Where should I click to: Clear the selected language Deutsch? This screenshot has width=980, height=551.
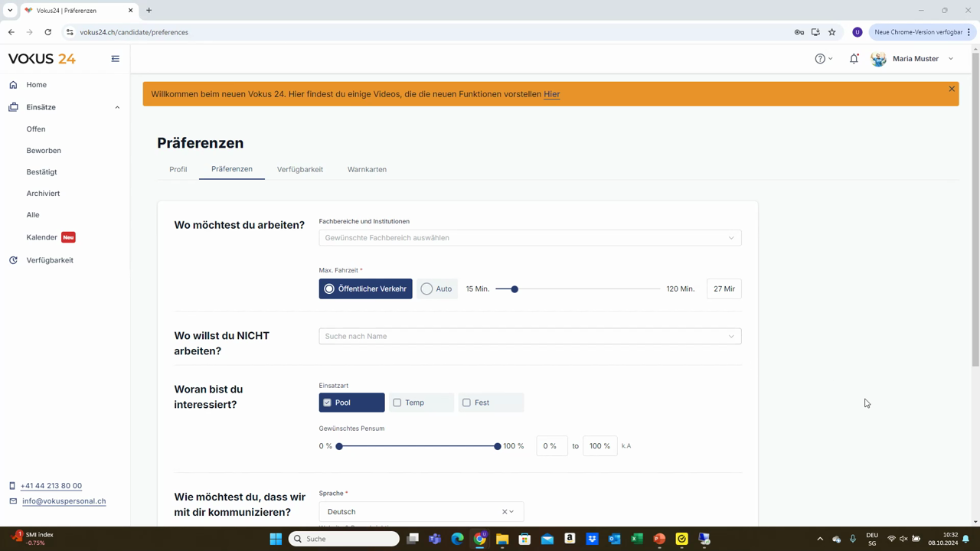[505, 512]
